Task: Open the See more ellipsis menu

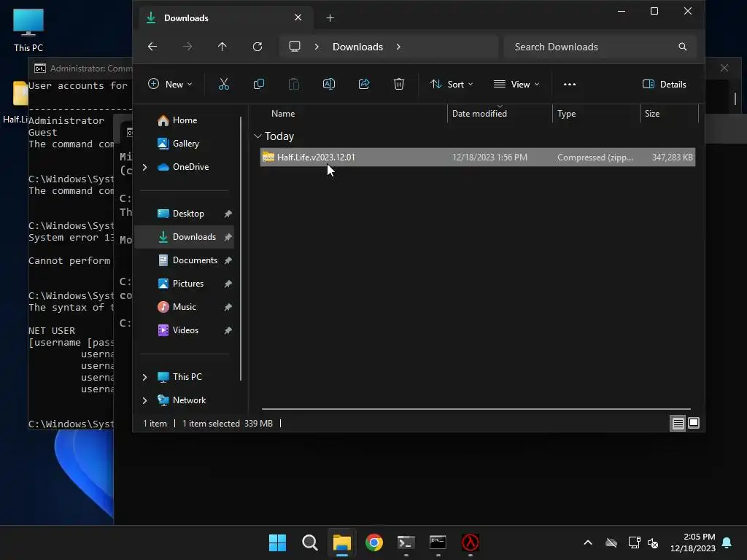Action: coord(569,85)
